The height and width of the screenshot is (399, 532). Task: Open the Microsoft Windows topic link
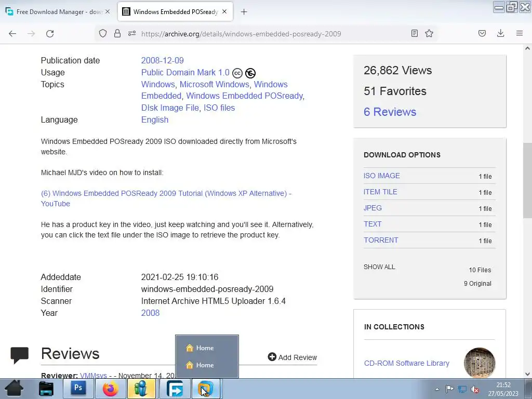[x=215, y=84]
